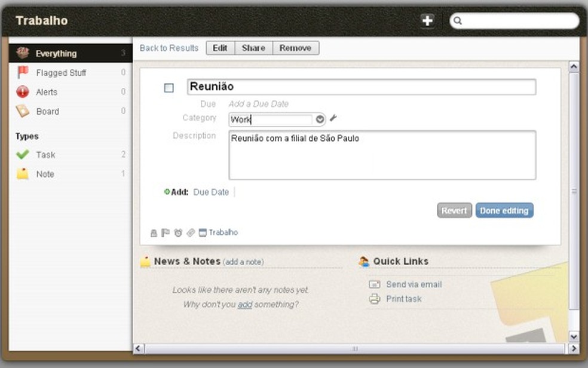Image resolution: width=588 pixels, height=368 pixels.
Task: Click the vertical scrollbar up arrow
Action: [x=574, y=67]
